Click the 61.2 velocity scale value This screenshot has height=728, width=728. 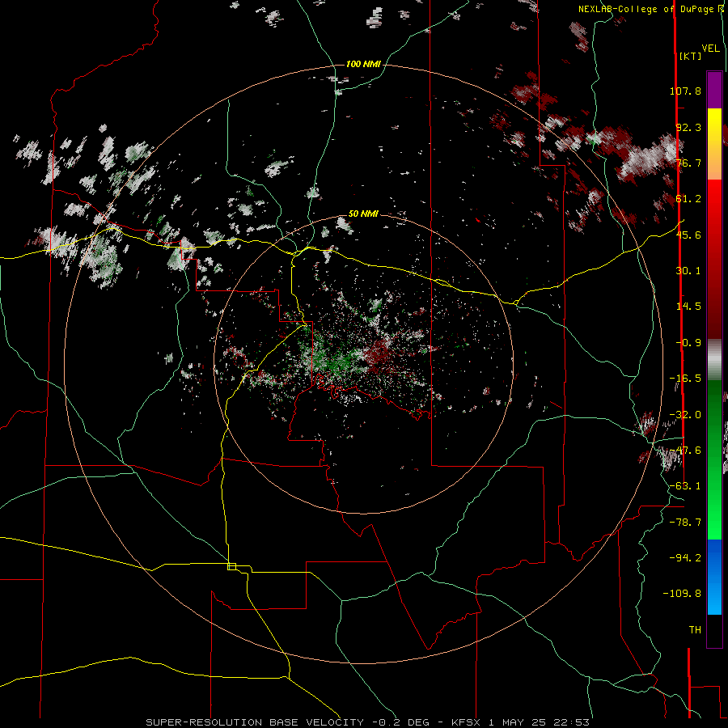pos(688,199)
